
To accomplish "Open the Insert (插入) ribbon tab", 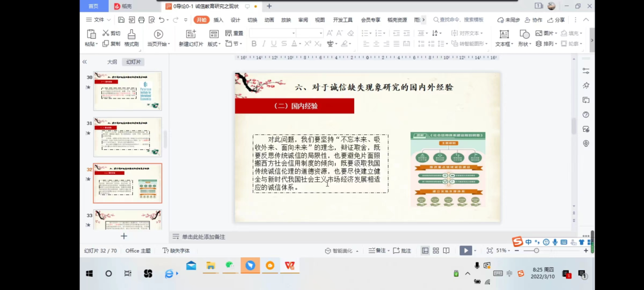I will click(218, 20).
